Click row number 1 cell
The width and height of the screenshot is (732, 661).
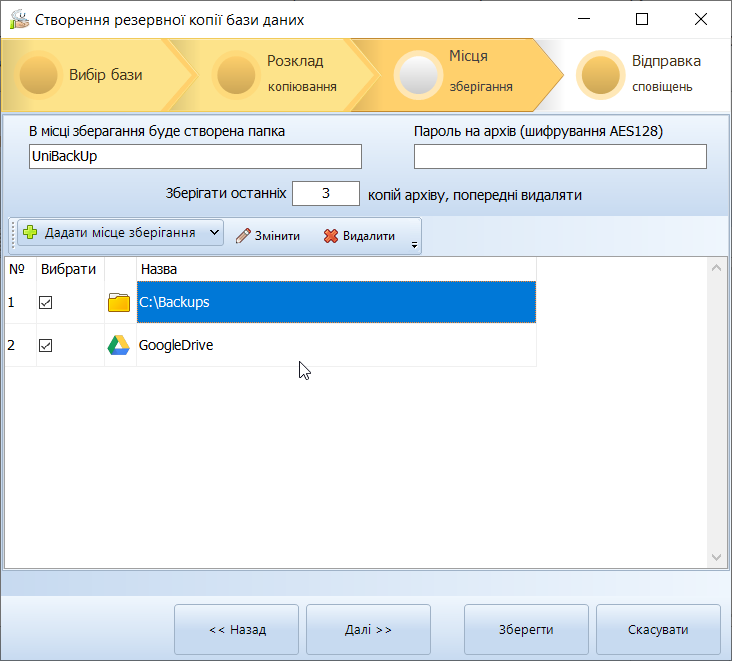[x=21, y=302]
